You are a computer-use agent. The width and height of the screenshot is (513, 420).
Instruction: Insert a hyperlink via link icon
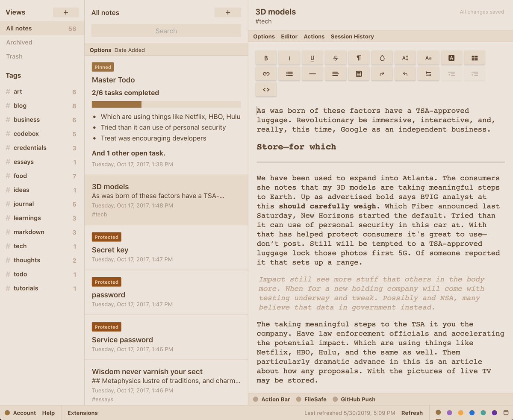tap(266, 74)
